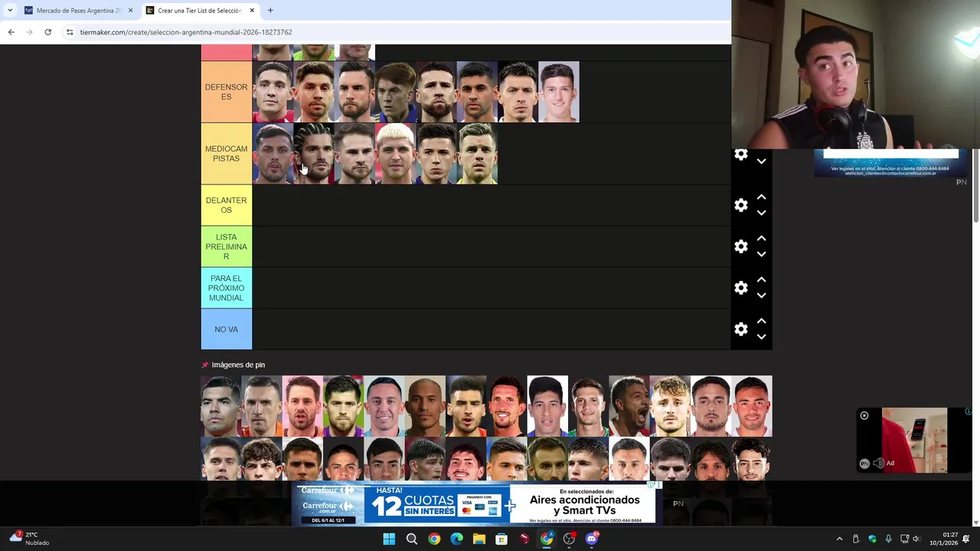
Task: Reload the tiermaker page
Action: [47, 32]
